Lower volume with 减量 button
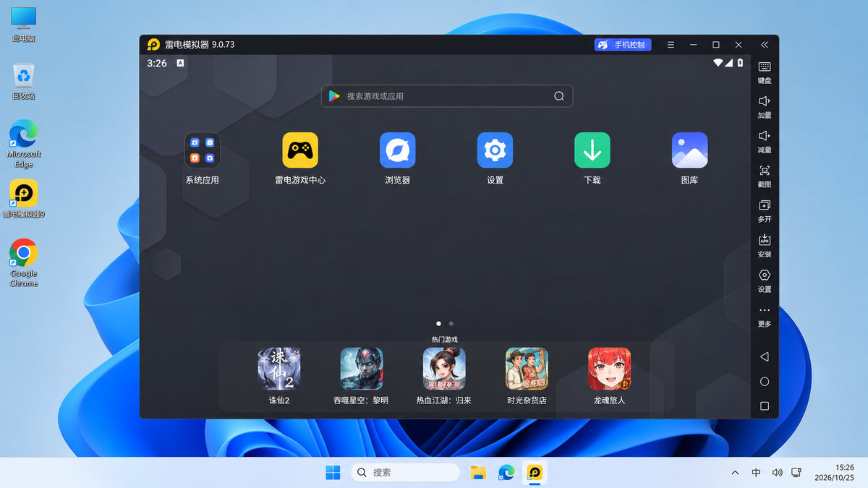The height and width of the screenshot is (488, 868). [765, 141]
